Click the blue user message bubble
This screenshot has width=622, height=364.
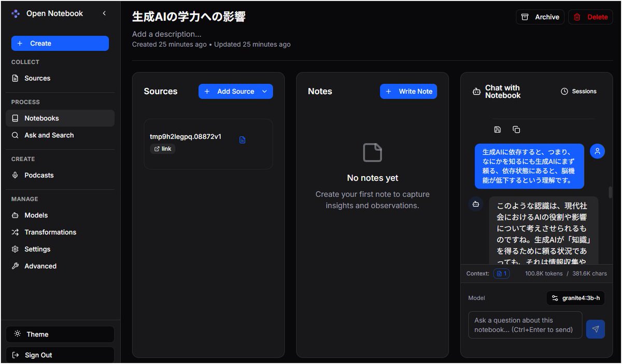[529, 166]
